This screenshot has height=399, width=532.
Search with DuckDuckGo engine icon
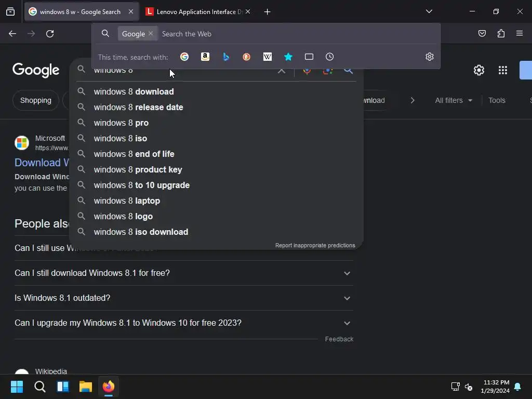click(x=247, y=57)
